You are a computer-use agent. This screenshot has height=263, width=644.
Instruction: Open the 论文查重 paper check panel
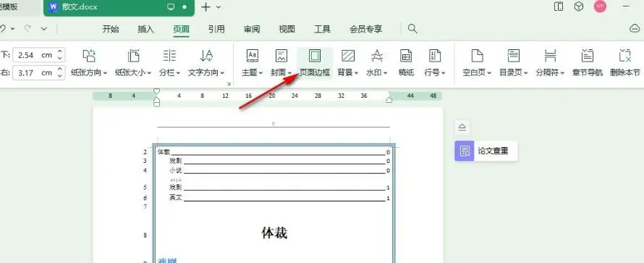[x=486, y=151]
